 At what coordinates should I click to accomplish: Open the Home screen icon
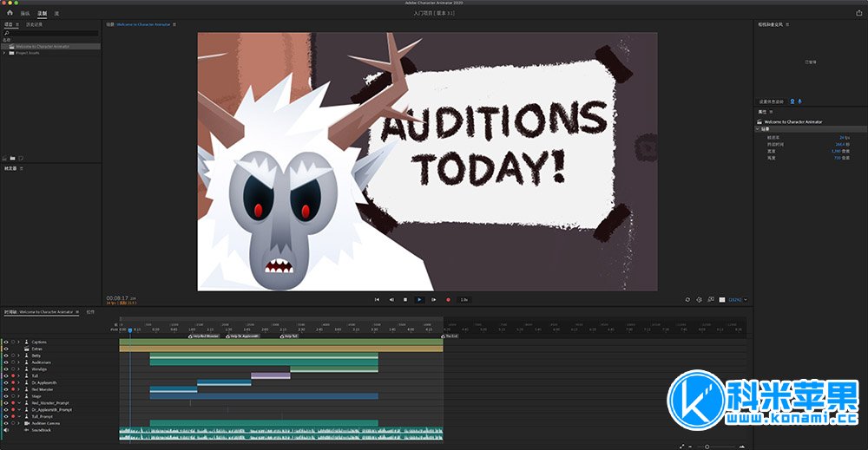[10, 13]
